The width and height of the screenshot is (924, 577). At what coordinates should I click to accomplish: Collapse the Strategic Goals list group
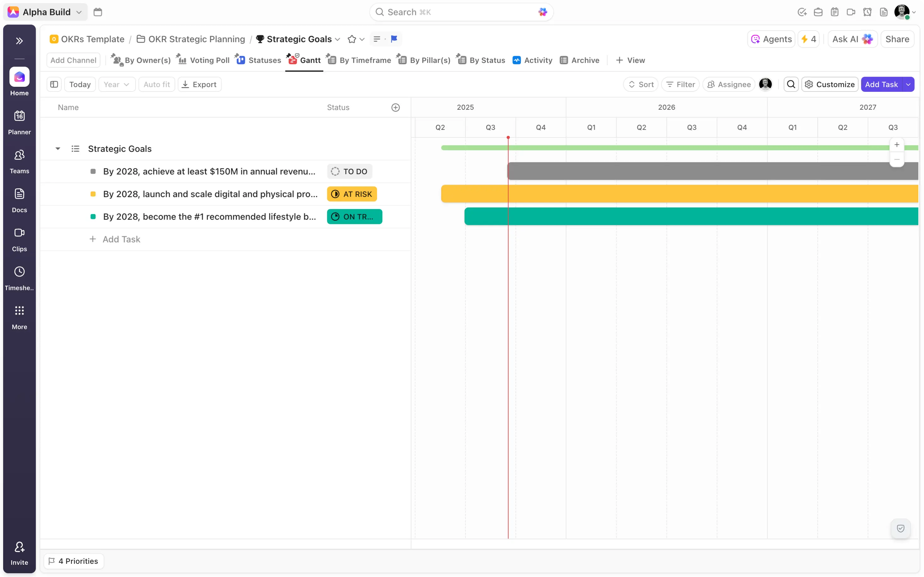(x=58, y=149)
